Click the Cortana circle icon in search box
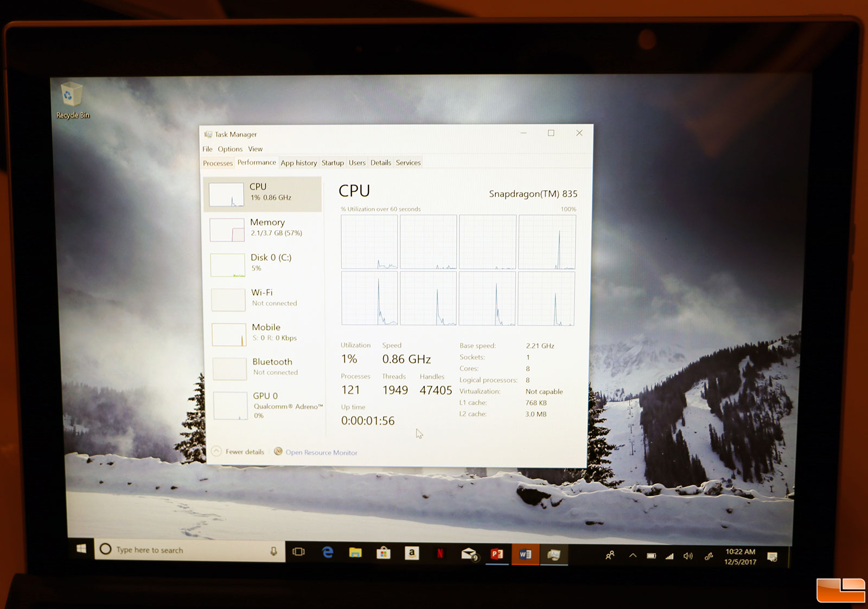 pyautogui.click(x=106, y=549)
